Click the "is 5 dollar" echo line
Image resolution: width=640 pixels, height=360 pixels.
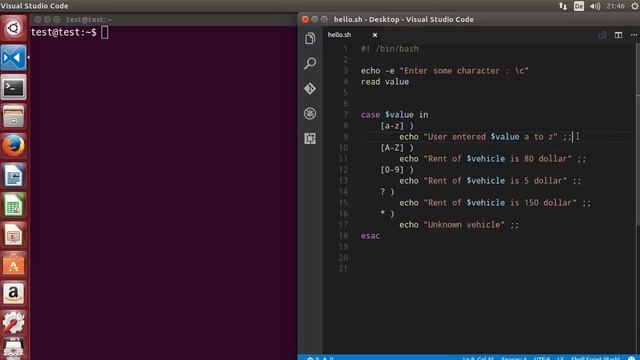[x=490, y=181]
